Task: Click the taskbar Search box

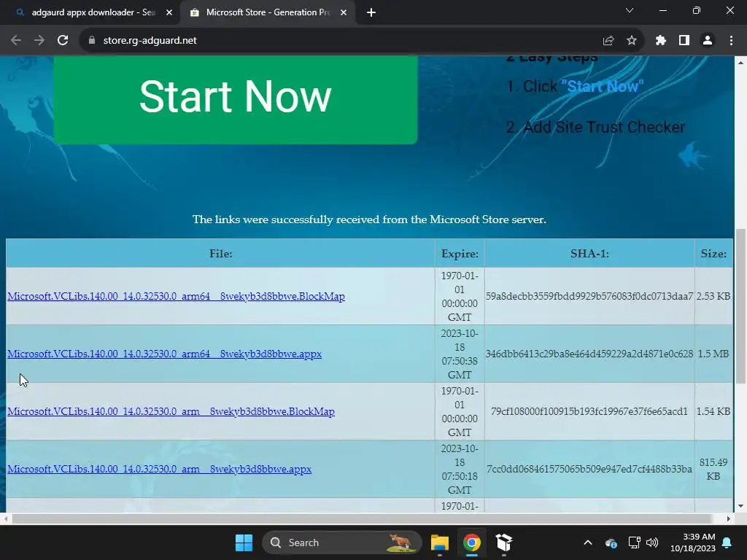Action: coord(342,542)
